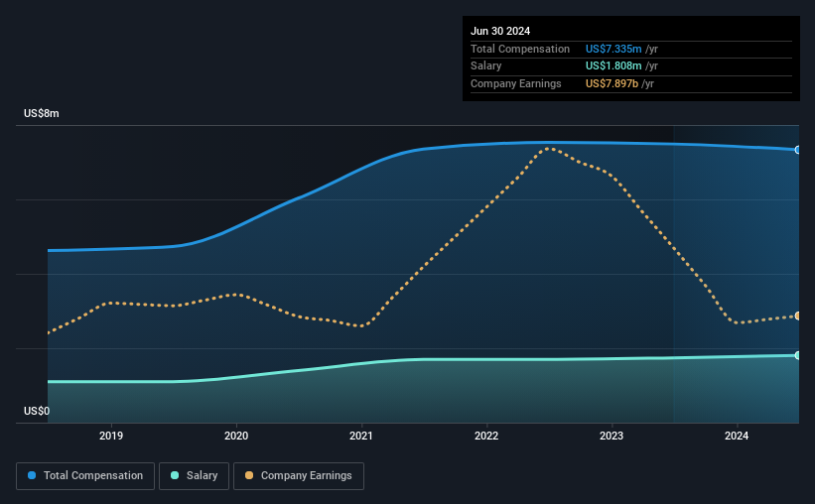
Task: Click the US$1.808m salary value
Action: click(x=613, y=66)
